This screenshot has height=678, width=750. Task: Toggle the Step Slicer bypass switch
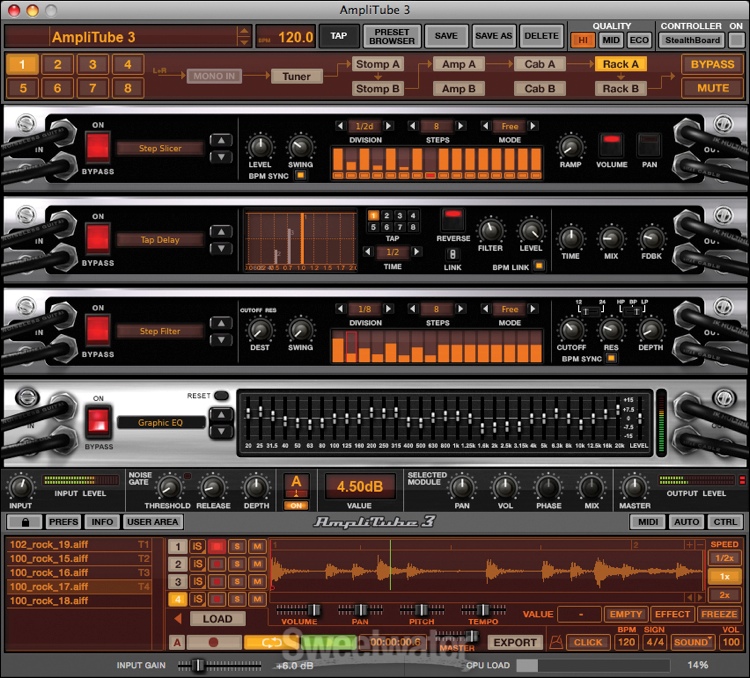98,147
